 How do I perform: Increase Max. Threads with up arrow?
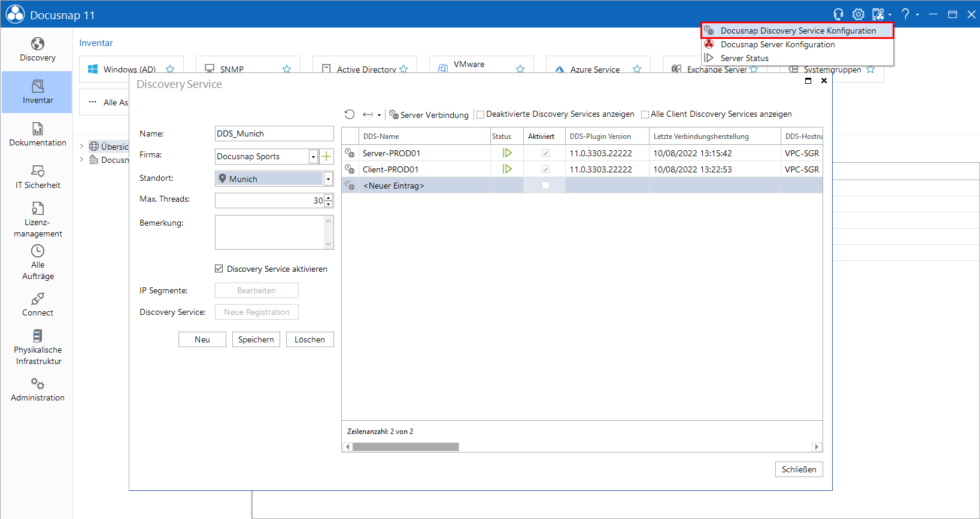328,198
